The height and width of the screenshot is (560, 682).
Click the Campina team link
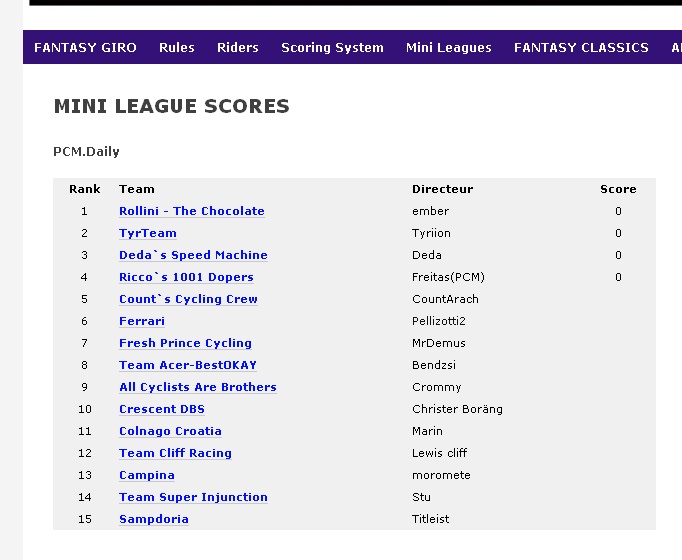click(147, 475)
